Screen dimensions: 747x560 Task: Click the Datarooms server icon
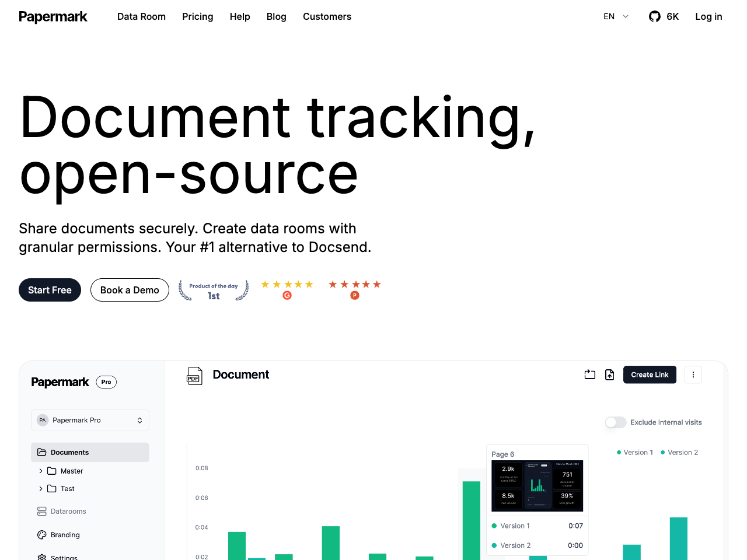pos(41,511)
